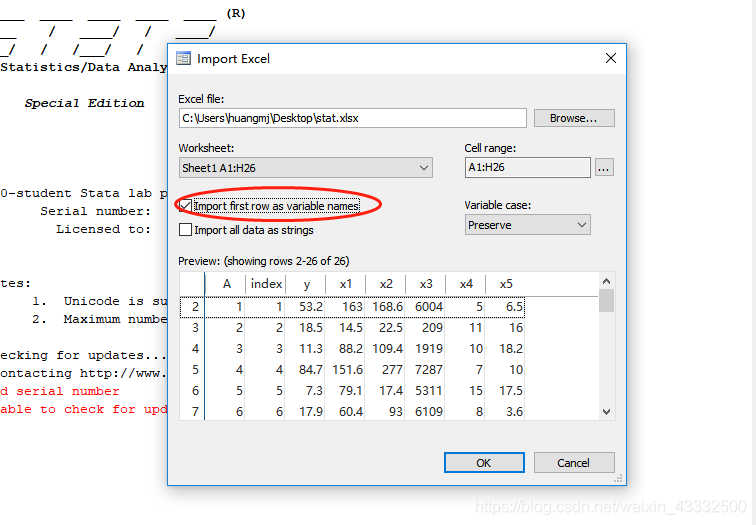Click preview cell with value 209
The width and height of the screenshot is (756, 525).
(x=425, y=328)
